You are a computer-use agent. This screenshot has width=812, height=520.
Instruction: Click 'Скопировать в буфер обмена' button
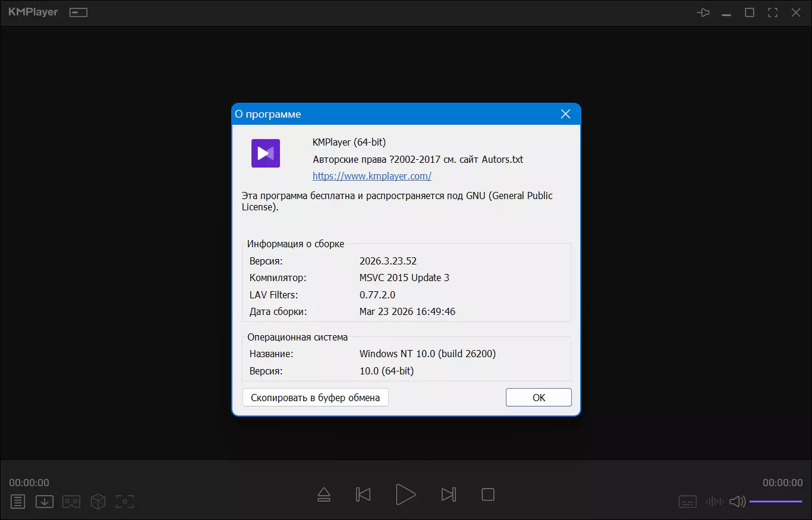coord(315,398)
